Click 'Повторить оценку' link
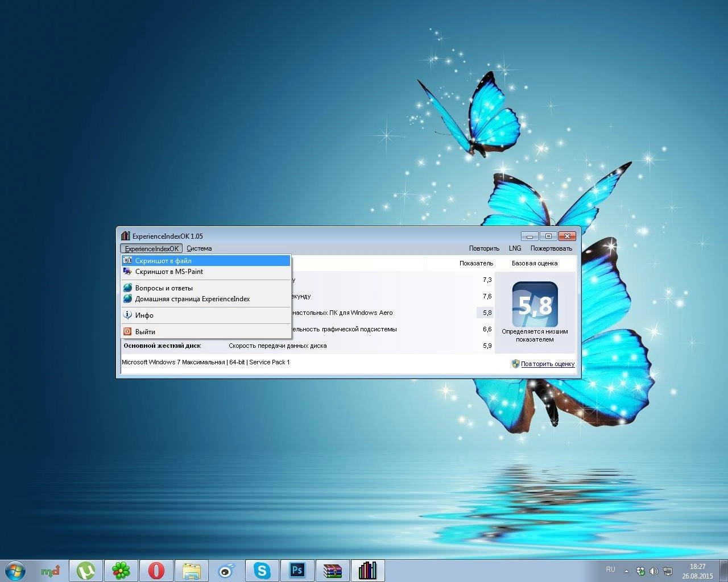This screenshot has height=582, width=728. pos(548,364)
